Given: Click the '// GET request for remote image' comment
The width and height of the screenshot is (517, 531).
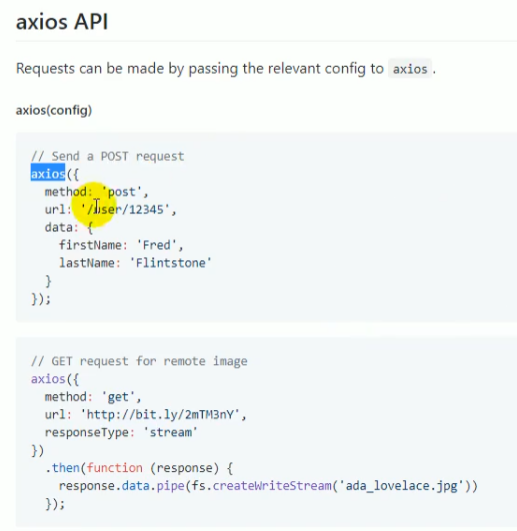Looking at the screenshot, I should pos(139,361).
